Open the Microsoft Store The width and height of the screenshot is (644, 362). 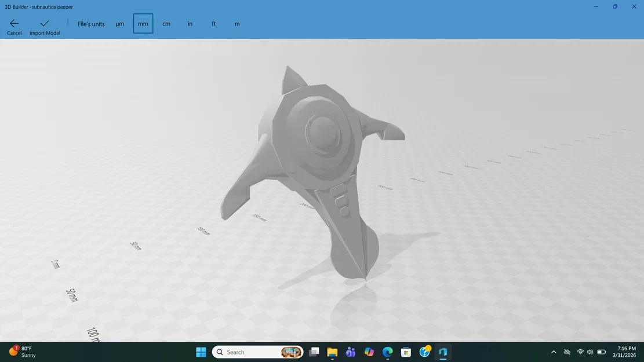(406, 352)
